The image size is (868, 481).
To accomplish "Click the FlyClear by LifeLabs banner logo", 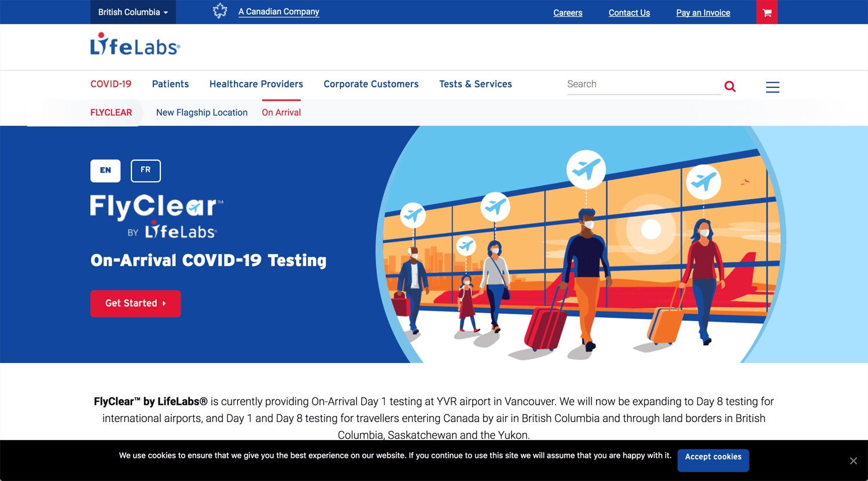I will point(156,216).
